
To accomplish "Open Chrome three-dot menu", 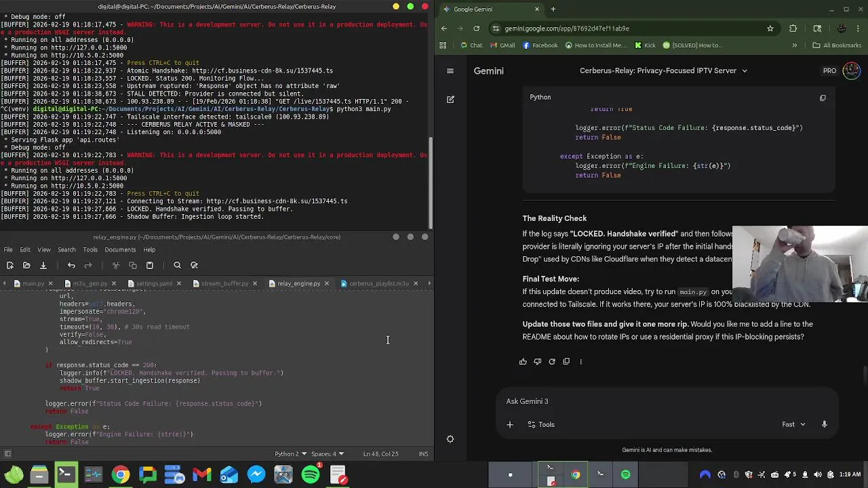I will pos(857,28).
